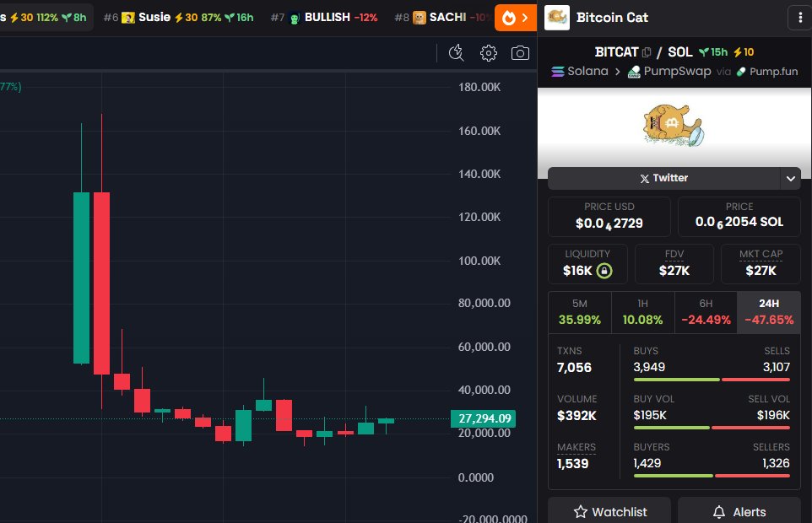Screen dimensions: 812x523
Task: Click the LIQUIDITY $16K value
Action: point(577,271)
